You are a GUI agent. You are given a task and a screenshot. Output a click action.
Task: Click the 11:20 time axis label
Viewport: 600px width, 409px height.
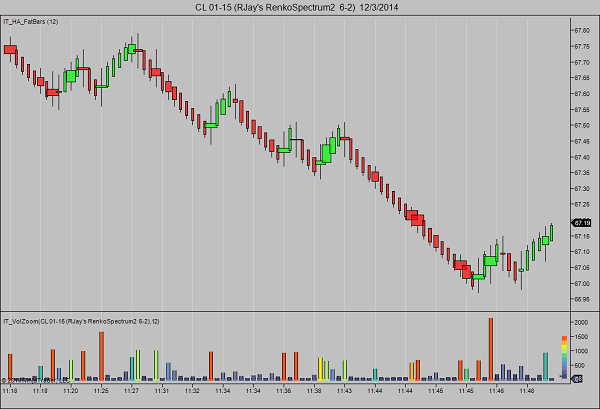pyautogui.click(x=70, y=391)
